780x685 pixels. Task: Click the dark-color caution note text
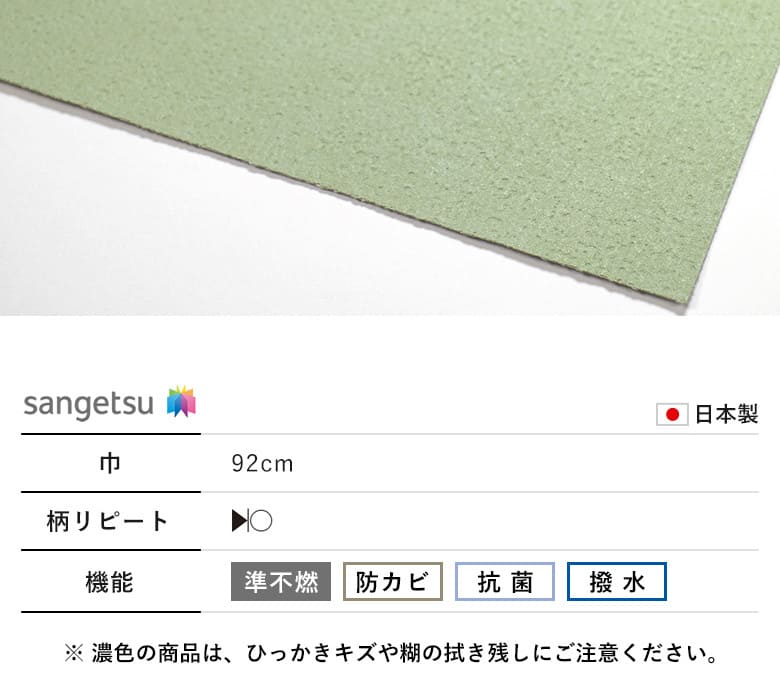pos(404,653)
